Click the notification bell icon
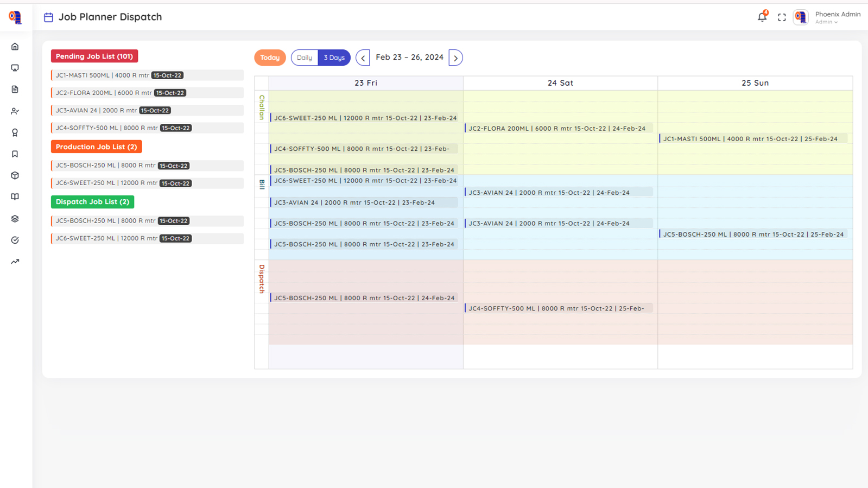Image resolution: width=868 pixels, height=488 pixels. pyautogui.click(x=762, y=17)
